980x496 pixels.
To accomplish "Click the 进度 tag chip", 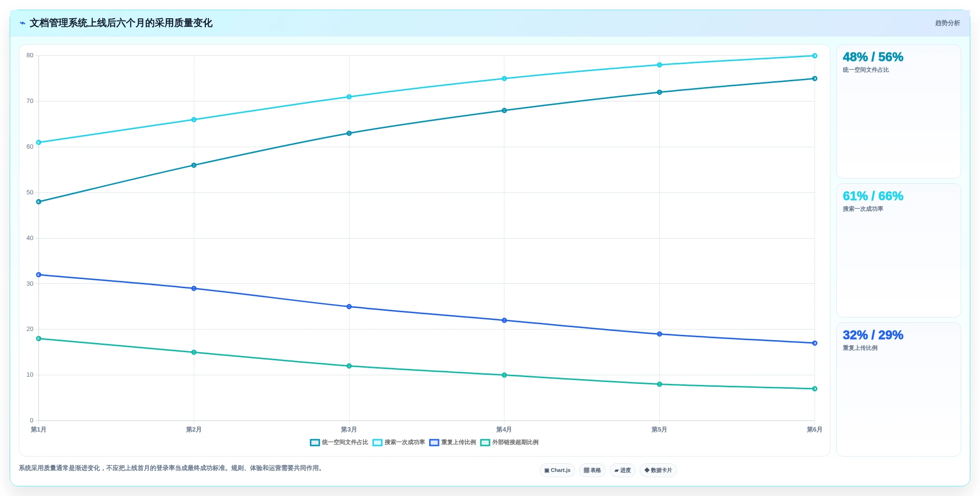I will (x=623, y=471).
